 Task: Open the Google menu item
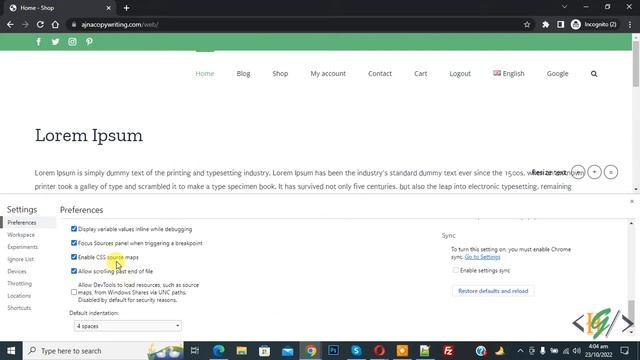[x=558, y=73]
